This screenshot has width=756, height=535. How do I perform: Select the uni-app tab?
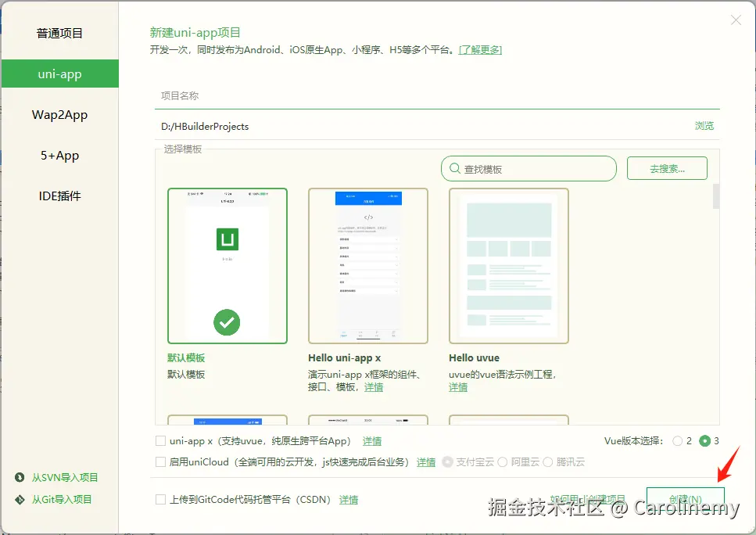pyautogui.click(x=59, y=74)
